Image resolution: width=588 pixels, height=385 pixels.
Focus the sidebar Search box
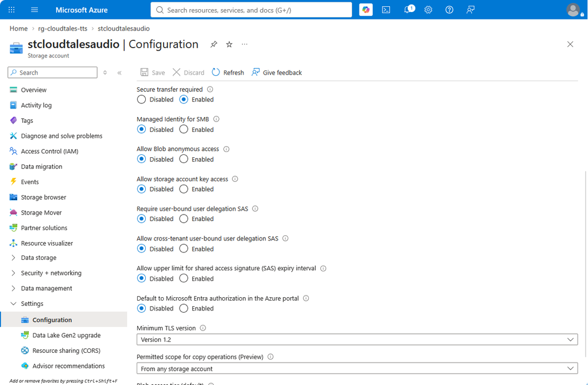52,72
